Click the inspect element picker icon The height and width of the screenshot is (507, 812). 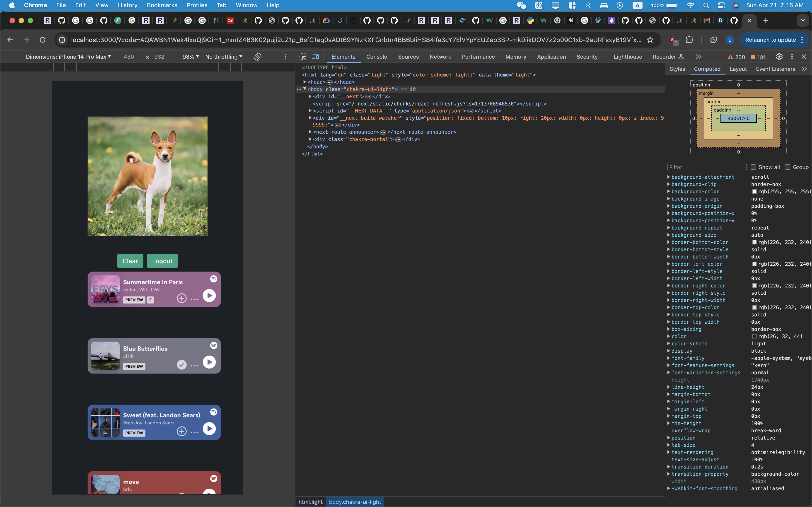click(303, 57)
